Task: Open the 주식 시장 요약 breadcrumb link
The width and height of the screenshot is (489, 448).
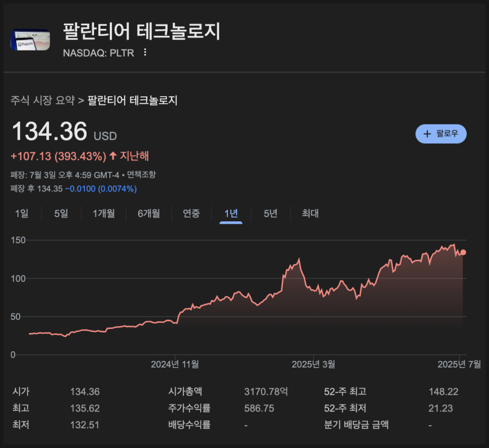Action: point(43,100)
